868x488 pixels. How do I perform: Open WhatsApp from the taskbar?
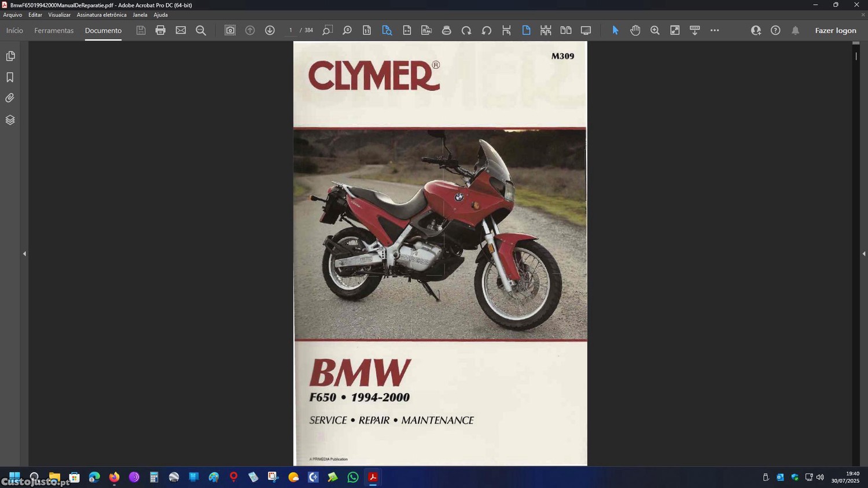(353, 477)
